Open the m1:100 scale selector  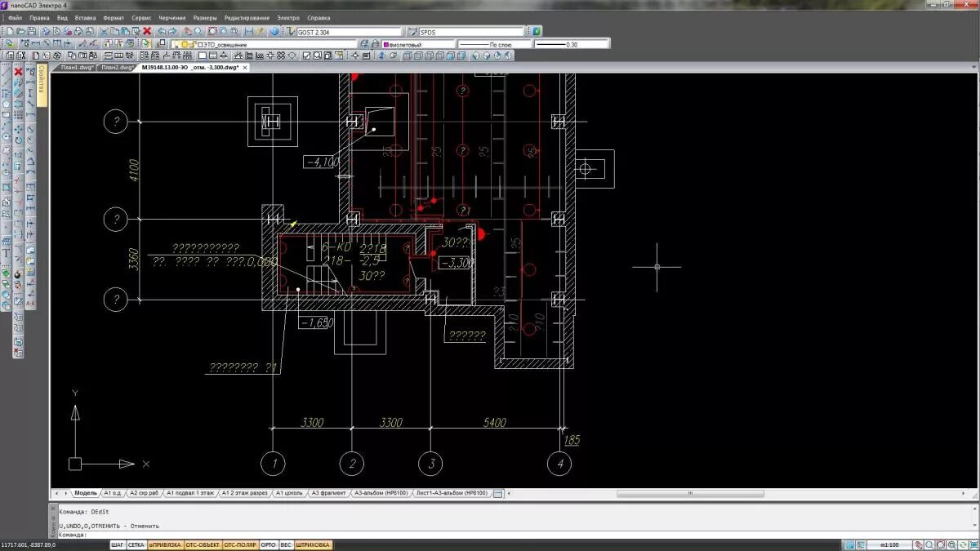pyautogui.click(x=889, y=544)
